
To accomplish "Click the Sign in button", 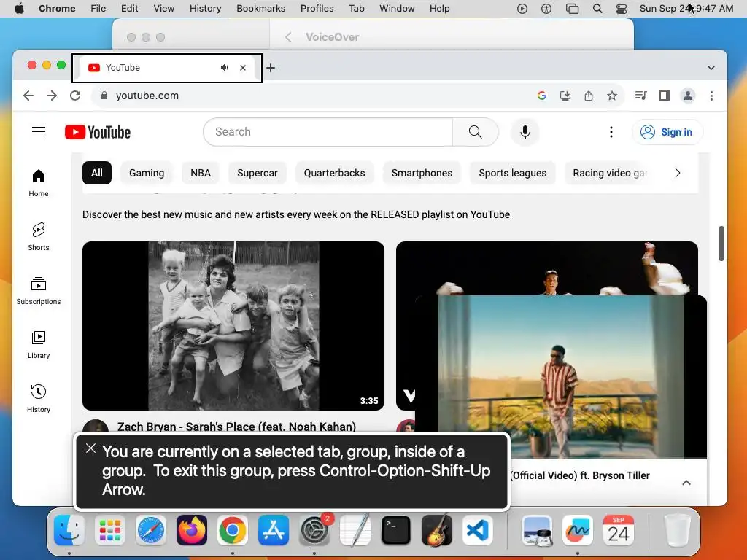I will click(667, 132).
